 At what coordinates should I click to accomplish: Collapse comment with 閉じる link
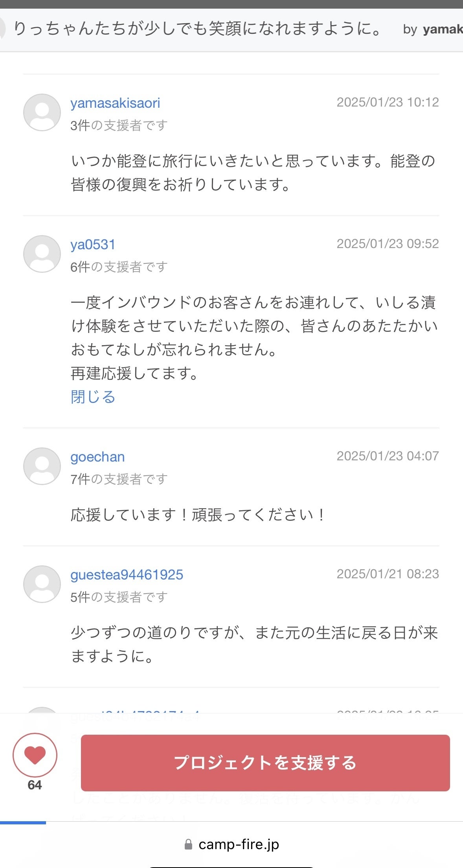point(93,397)
